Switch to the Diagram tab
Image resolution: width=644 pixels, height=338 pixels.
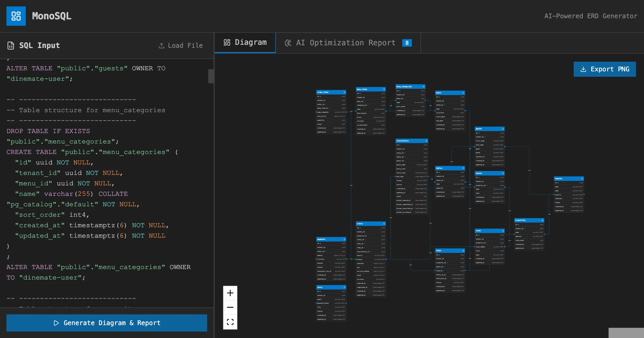[x=245, y=42]
